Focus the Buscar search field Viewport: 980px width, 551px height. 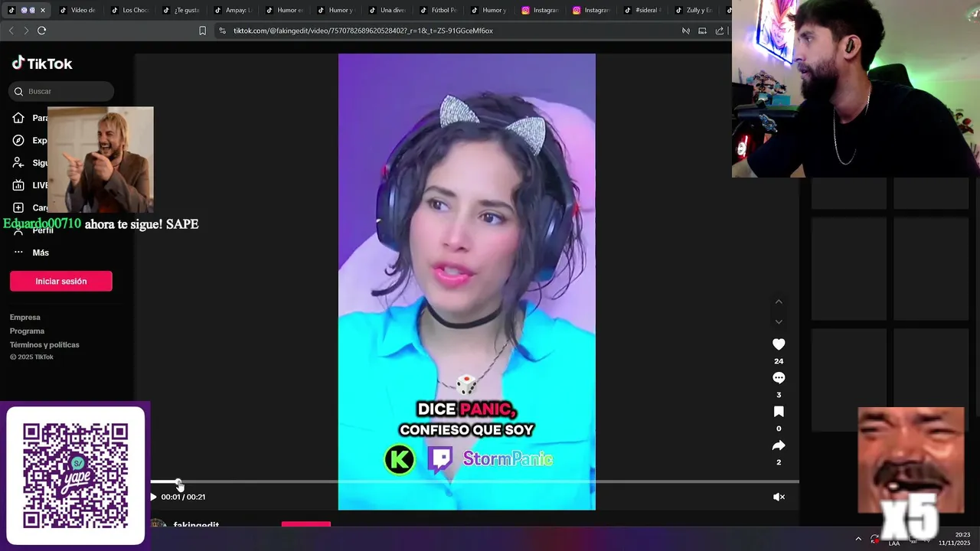[61, 91]
